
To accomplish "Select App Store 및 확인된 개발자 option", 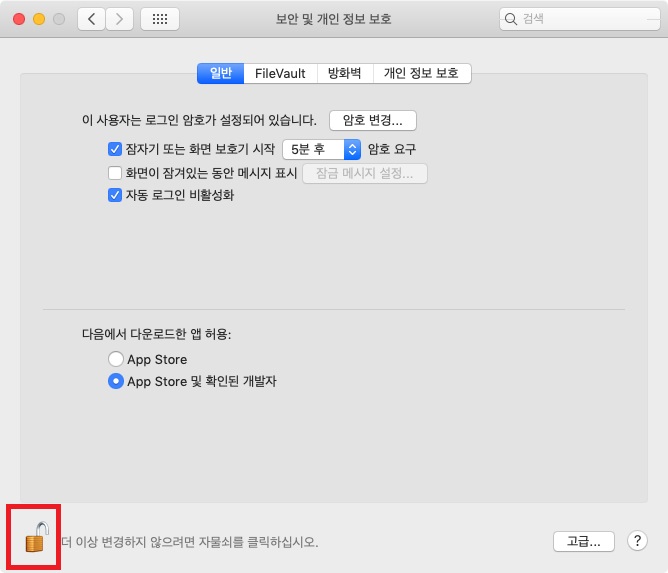I will 116,381.
